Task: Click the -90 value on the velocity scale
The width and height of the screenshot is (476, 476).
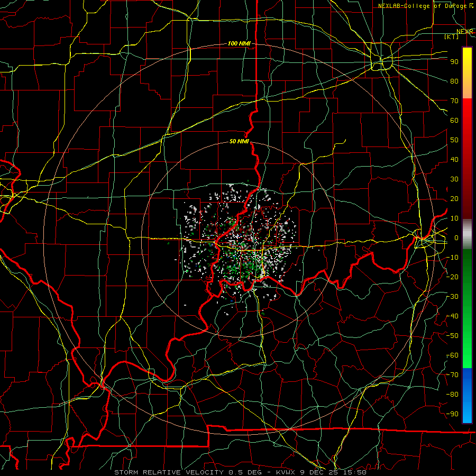Action: click(x=452, y=414)
